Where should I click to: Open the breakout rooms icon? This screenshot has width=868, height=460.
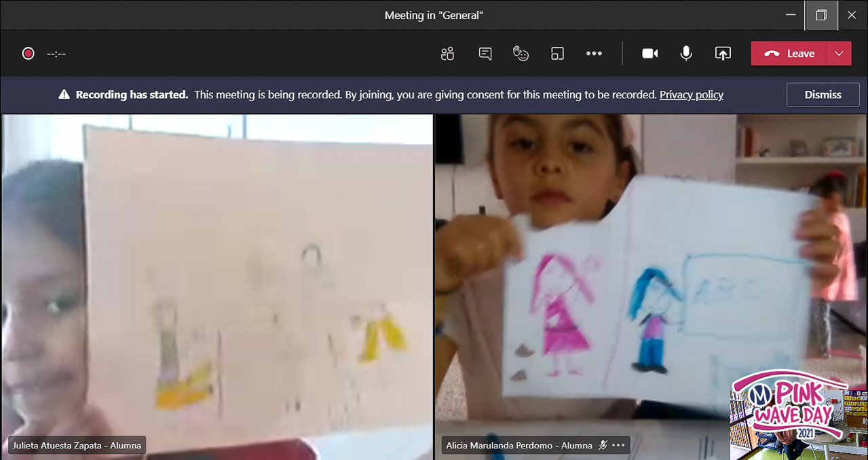pyautogui.click(x=557, y=54)
